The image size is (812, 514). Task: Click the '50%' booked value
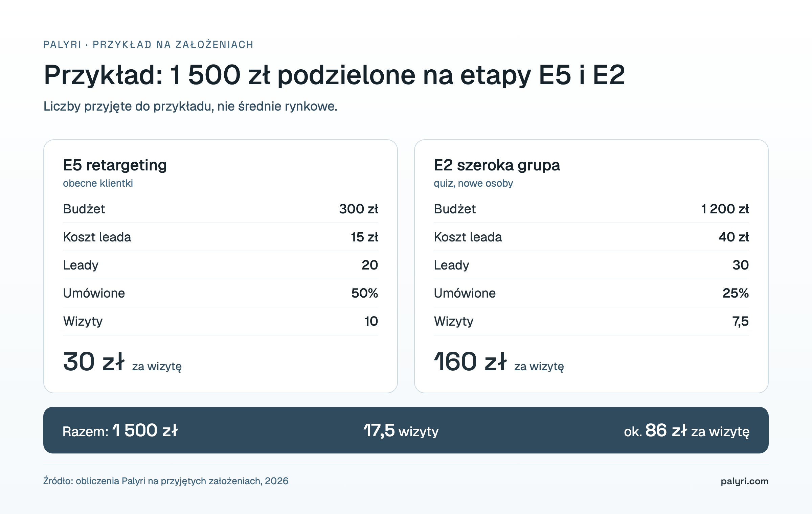365,293
